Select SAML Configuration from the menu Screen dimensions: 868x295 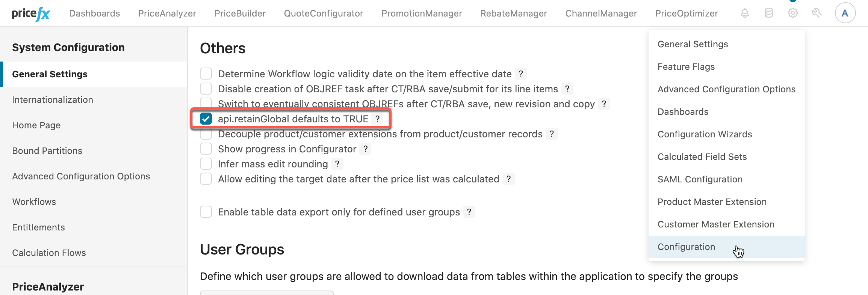click(x=700, y=179)
